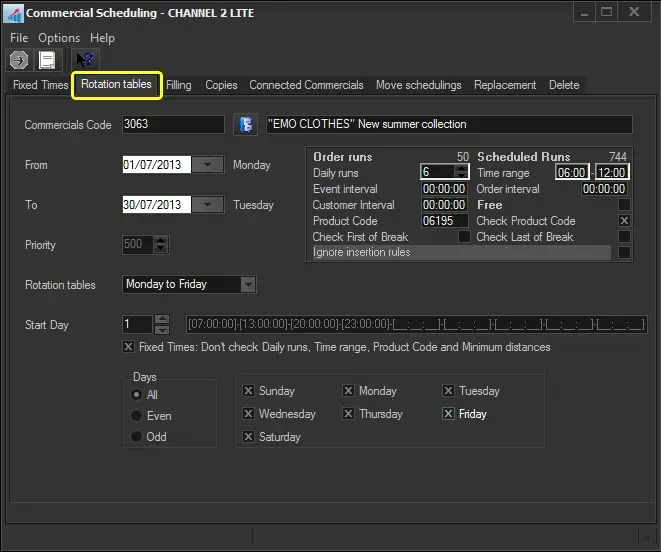
Task: Click the report document toolbar icon
Action: tap(46, 61)
